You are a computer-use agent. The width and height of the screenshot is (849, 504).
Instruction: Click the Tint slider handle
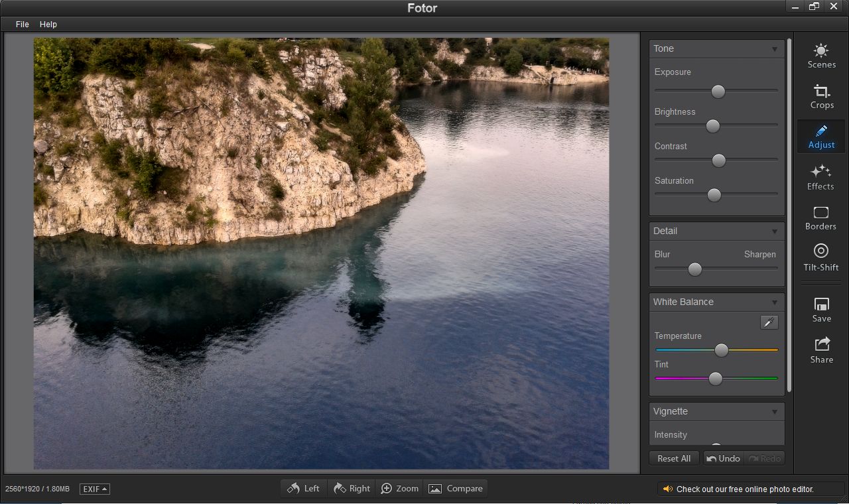(716, 379)
